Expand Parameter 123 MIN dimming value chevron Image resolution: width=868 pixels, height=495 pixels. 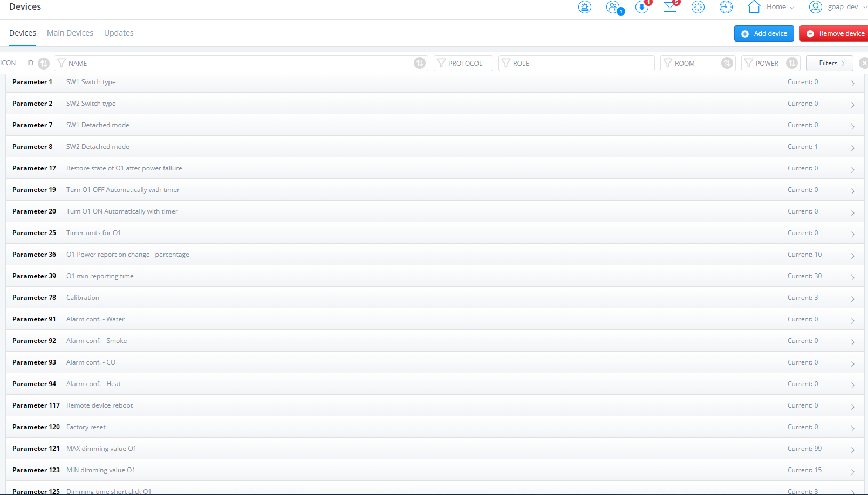pos(852,471)
